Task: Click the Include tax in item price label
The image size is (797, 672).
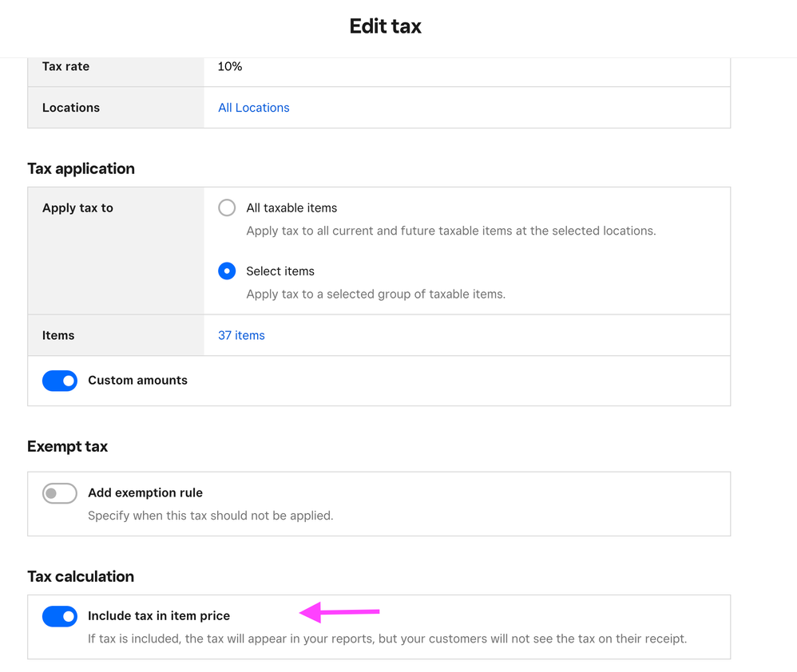Action: [159, 616]
